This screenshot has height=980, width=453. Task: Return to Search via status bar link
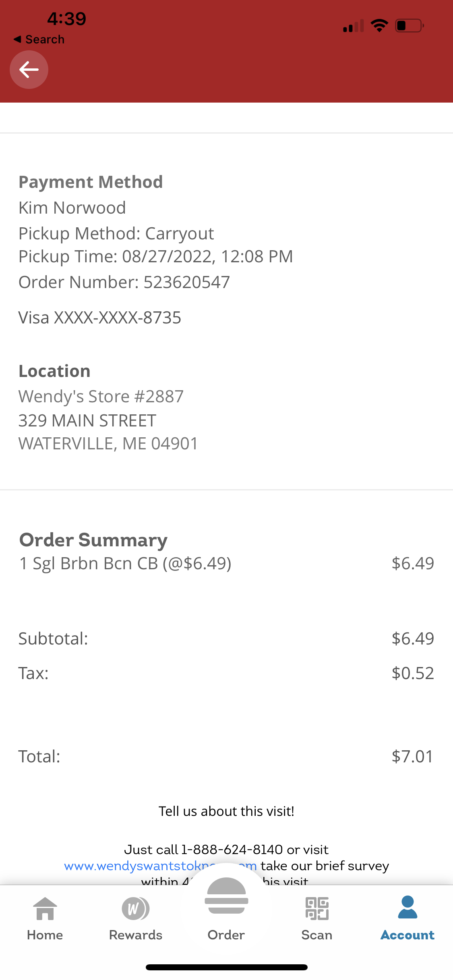coord(39,39)
